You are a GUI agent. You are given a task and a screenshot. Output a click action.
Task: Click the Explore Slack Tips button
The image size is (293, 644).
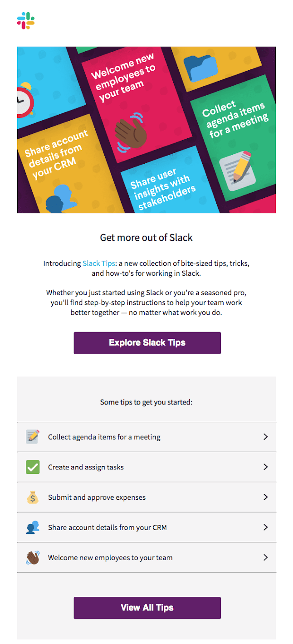(x=147, y=343)
